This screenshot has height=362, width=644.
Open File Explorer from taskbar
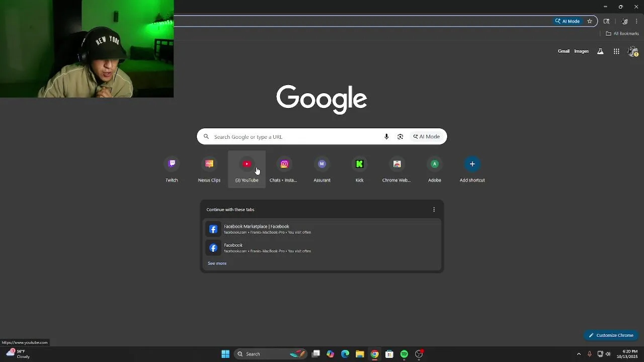[360, 354]
